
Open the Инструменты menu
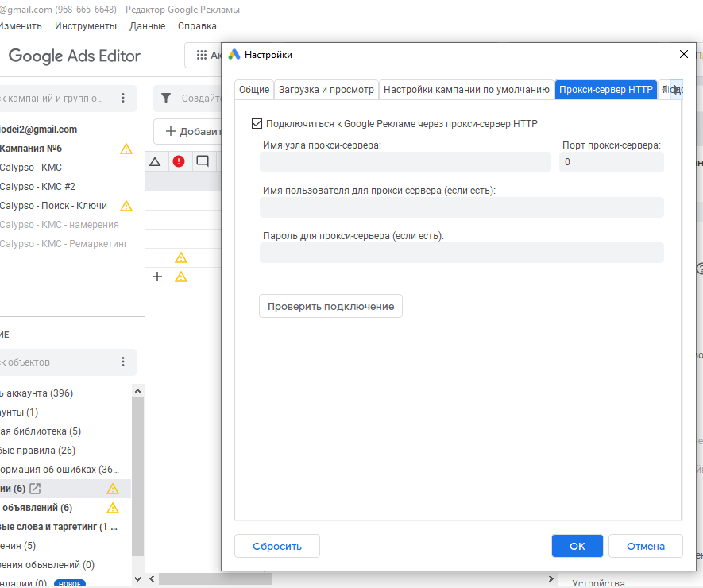[86, 26]
